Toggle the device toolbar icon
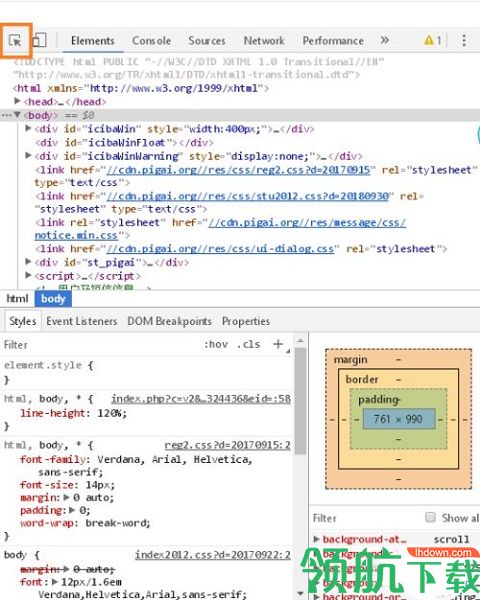 pos(39,40)
